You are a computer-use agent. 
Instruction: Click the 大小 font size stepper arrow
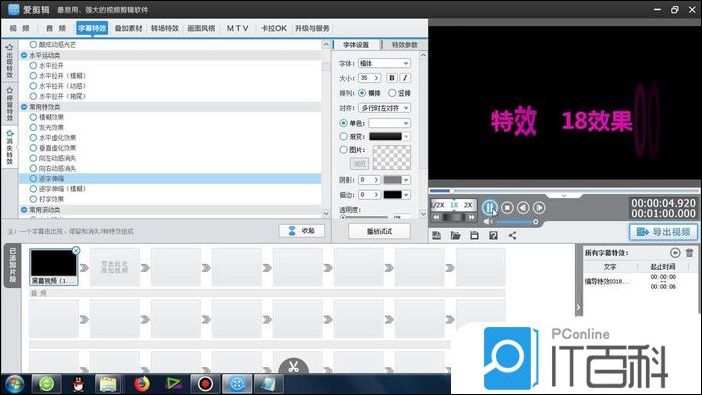click(376, 78)
